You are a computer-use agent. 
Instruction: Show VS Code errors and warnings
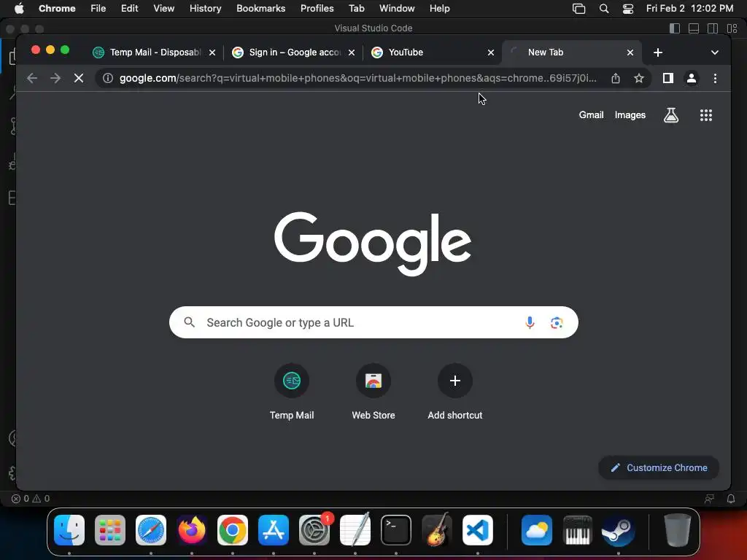(31, 499)
